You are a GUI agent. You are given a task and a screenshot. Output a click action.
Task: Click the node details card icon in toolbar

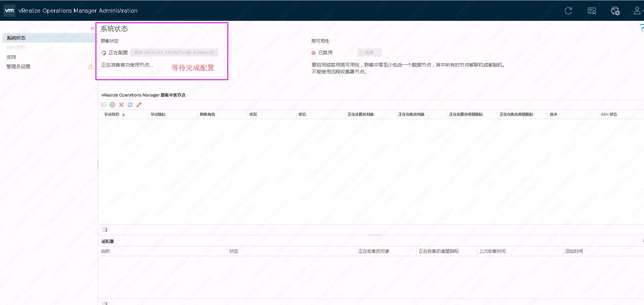click(x=104, y=105)
